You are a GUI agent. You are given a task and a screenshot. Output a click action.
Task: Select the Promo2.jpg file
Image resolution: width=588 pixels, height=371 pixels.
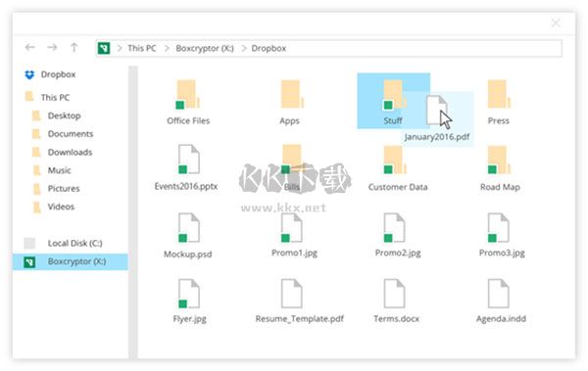(x=398, y=235)
